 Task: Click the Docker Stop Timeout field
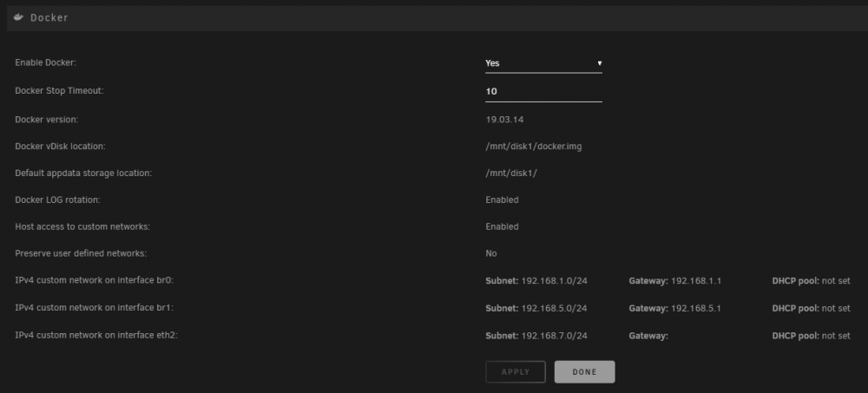543,92
